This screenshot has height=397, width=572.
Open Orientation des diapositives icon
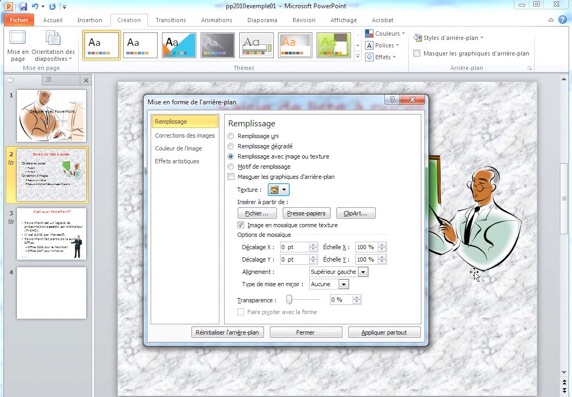[53, 38]
